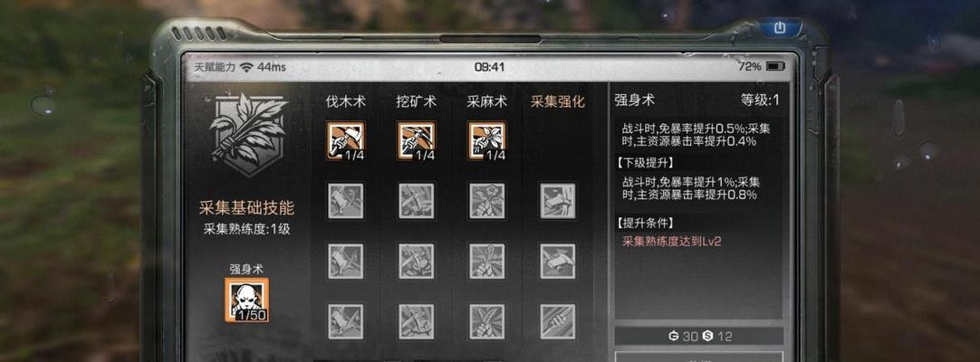Click the blue power button on tablet
Viewport: 980px width, 362px height.
point(779,27)
